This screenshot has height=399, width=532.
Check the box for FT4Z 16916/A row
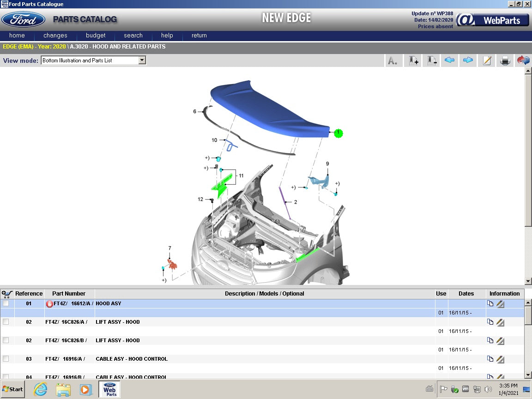coord(6,359)
